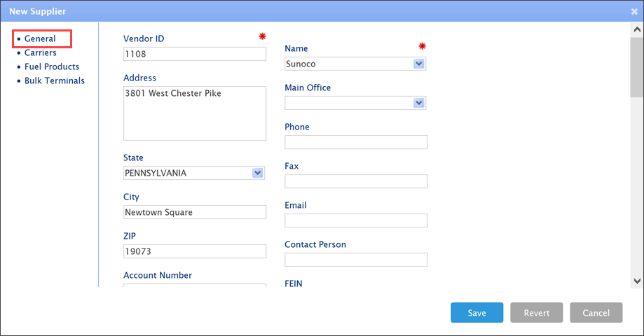Cancel the new supplier form

pyautogui.click(x=596, y=313)
